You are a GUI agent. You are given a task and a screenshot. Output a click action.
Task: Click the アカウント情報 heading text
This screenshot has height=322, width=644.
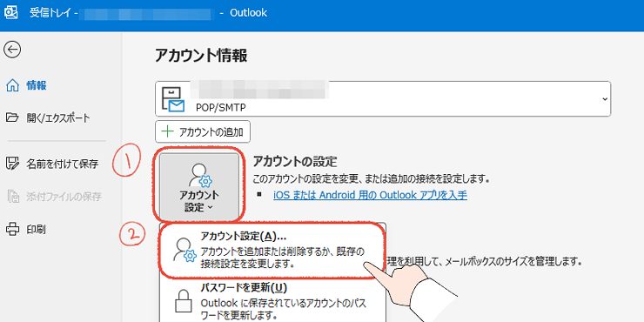(201, 56)
